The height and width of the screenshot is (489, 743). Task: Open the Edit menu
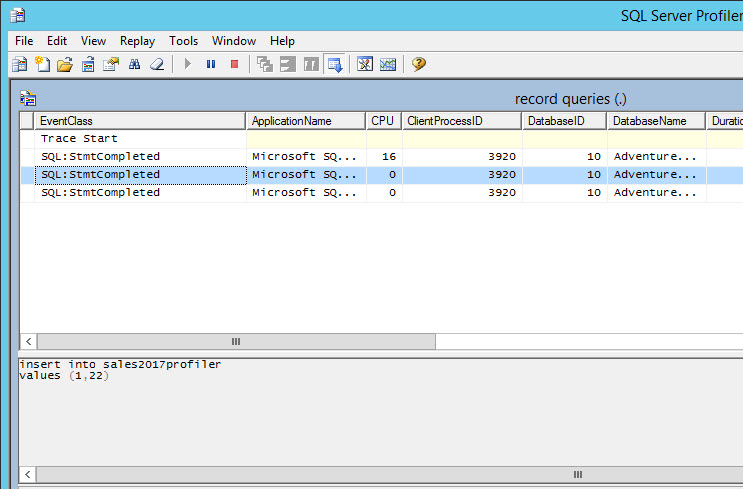click(57, 41)
